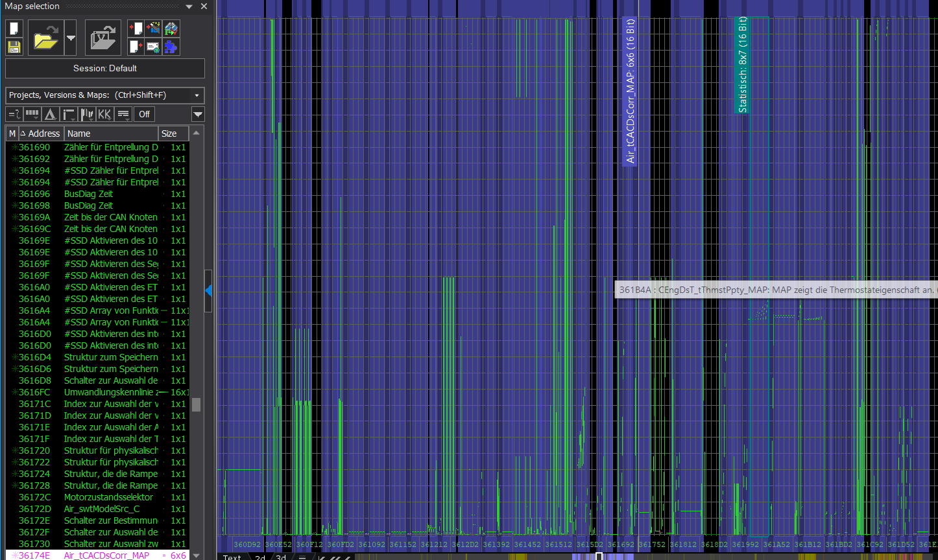Open version via the gray folder icon

[103, 38]
